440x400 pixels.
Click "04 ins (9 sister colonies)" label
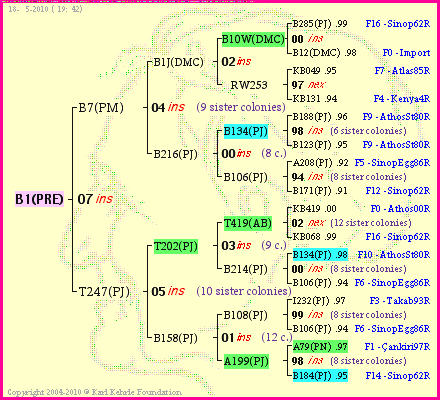pyautogui.click(x=219, y=107)
